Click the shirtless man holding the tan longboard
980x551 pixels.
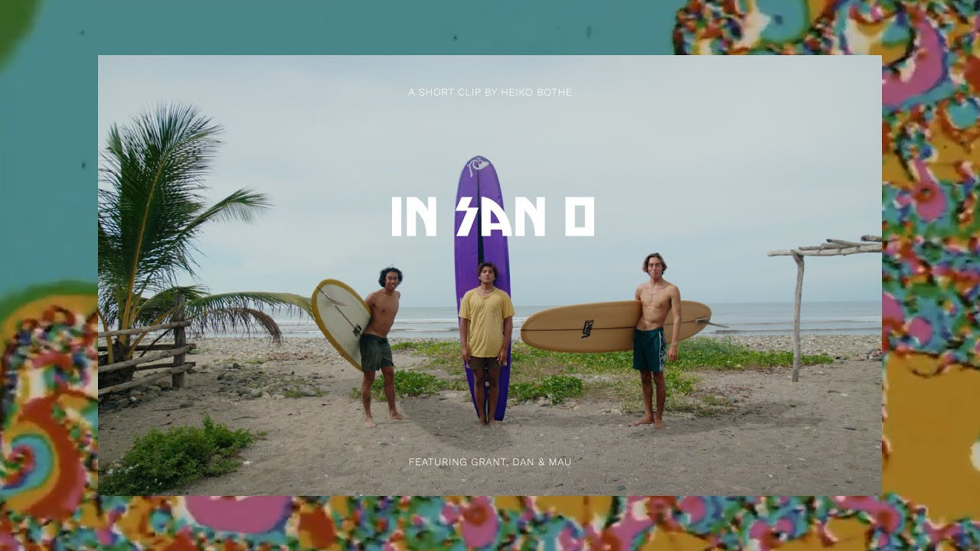[x=655, y=339]
